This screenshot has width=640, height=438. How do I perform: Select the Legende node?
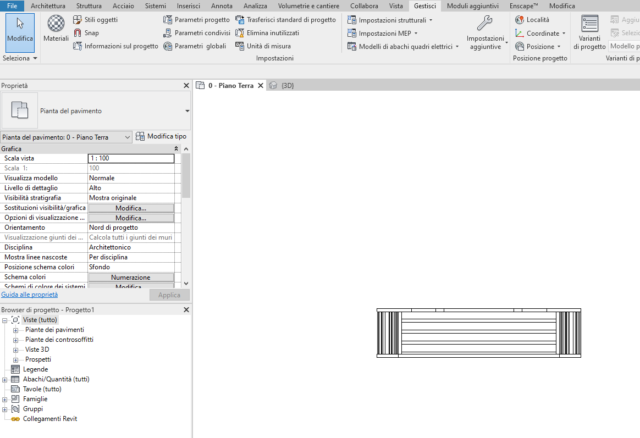click(x=35, y=369)
